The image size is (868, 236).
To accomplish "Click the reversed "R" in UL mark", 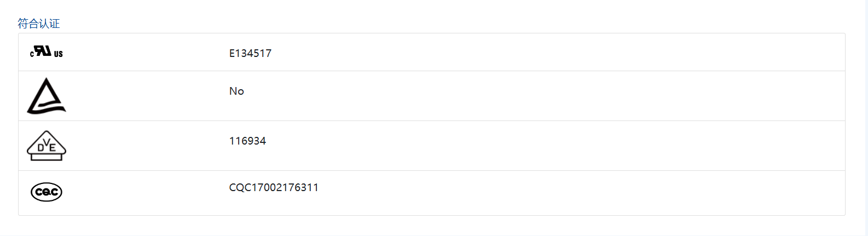I will [43, 50].
